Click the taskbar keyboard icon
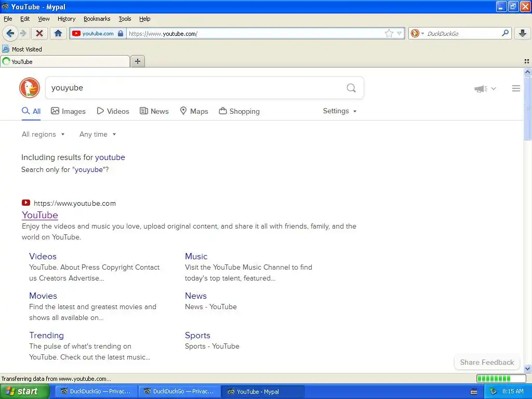The image size is (532, 399). click(x=474, y=392)
